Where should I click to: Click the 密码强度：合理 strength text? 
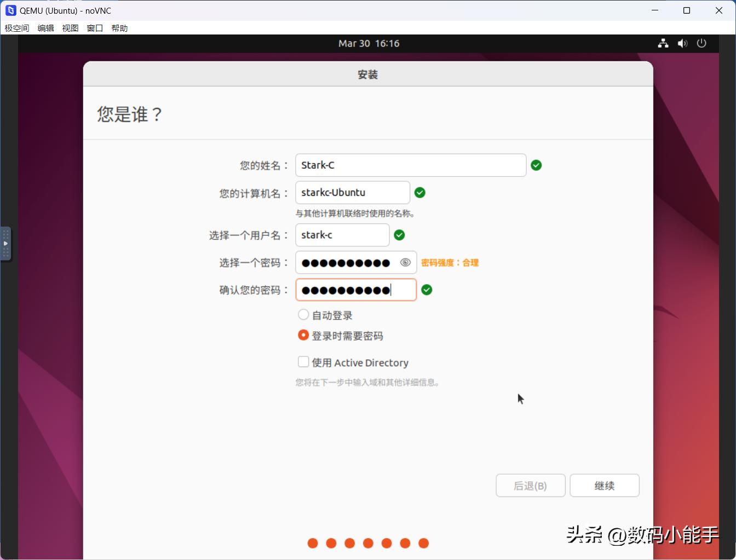[x=450, y=263]
